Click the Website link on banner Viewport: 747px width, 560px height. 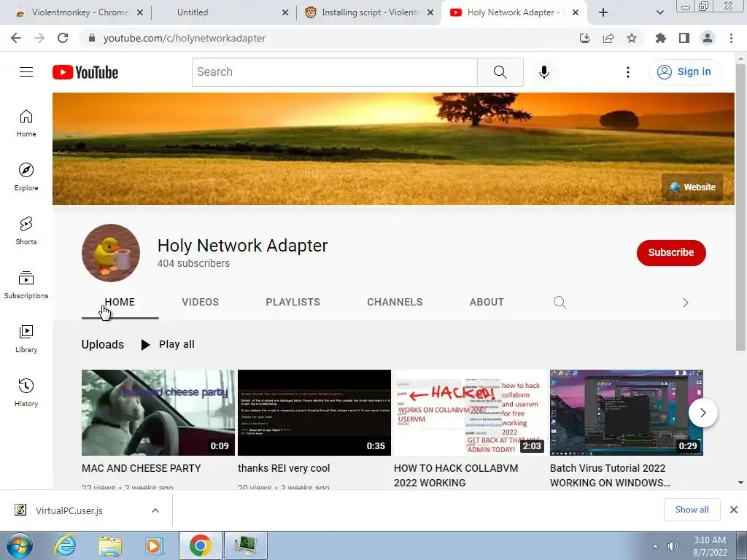[692, 187]
